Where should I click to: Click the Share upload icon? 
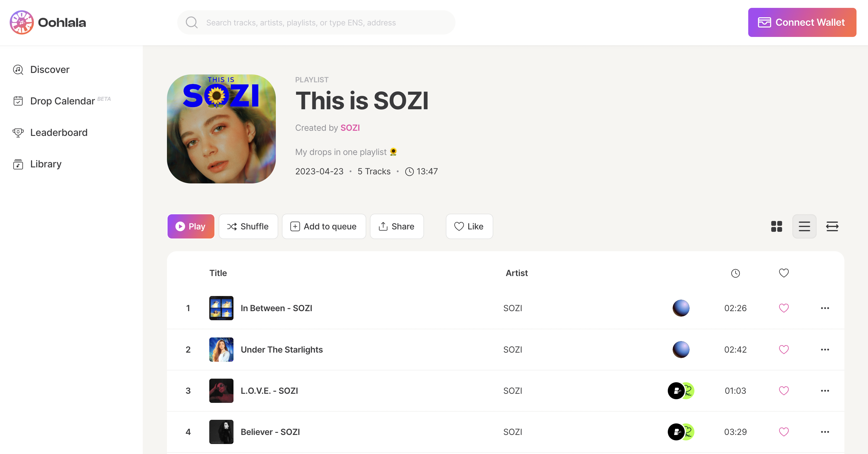point(383,226)
